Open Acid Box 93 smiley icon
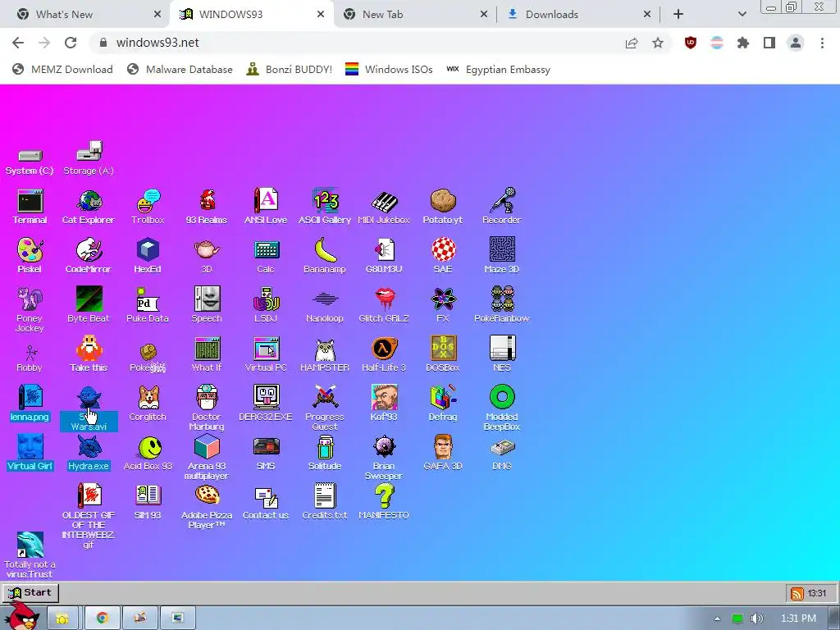 point(148,453)
